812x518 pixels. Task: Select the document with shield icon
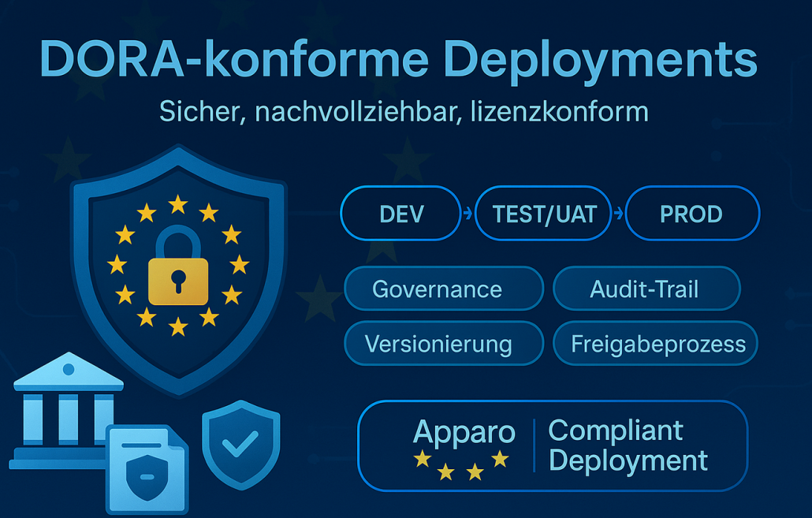147,466
